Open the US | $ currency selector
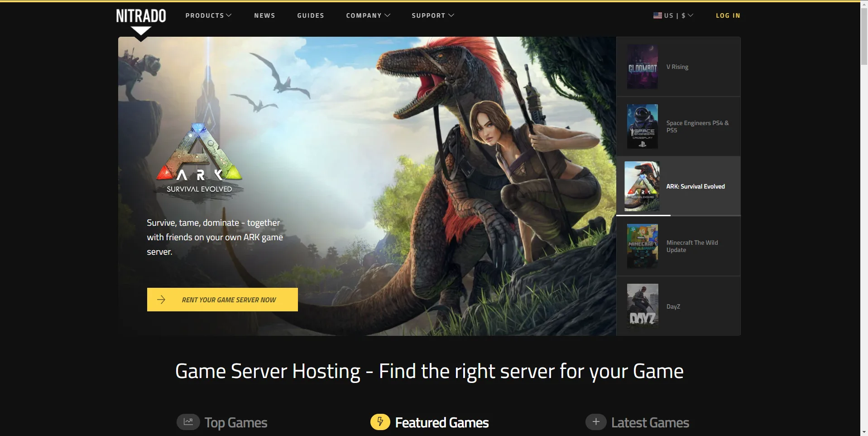Screen dimensions: 868x436 (x=673, y=15)
